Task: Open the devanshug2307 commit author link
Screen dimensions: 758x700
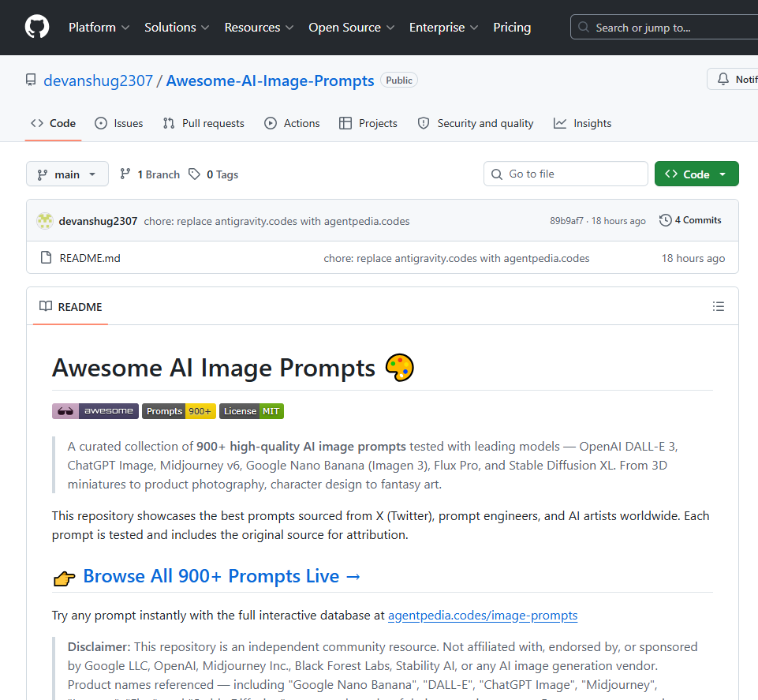Action: (x=98, y=221)
